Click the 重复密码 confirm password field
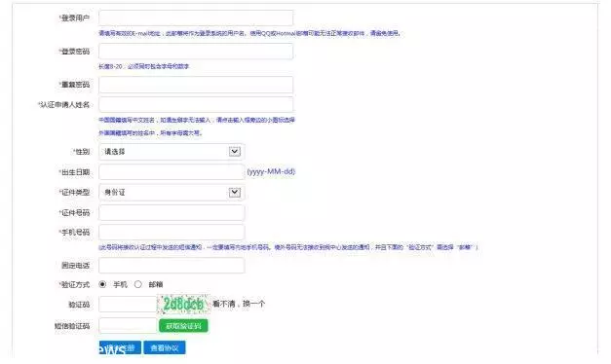611x364 pixels. pos(196,85)
